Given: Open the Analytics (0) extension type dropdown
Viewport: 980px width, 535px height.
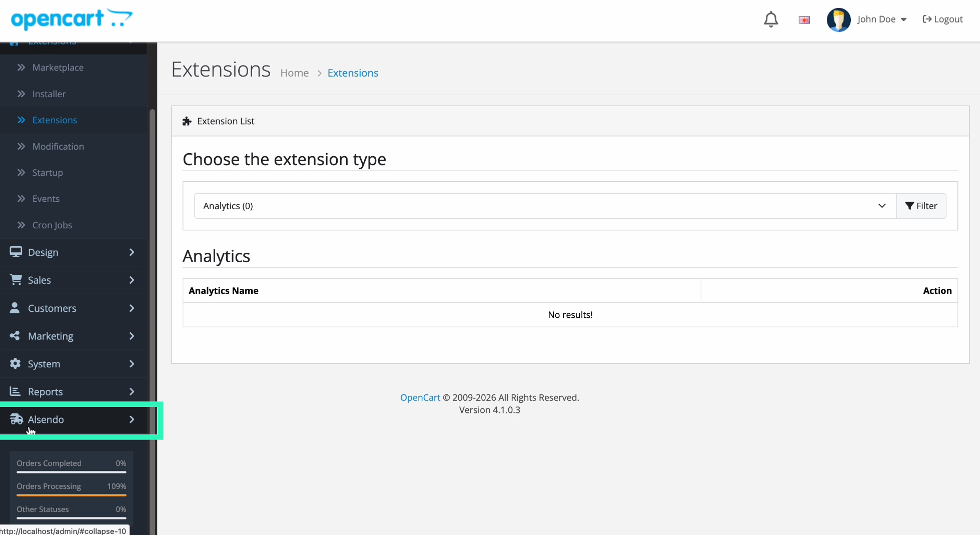Looking at the screenshot, I should (x=545, y=206).
